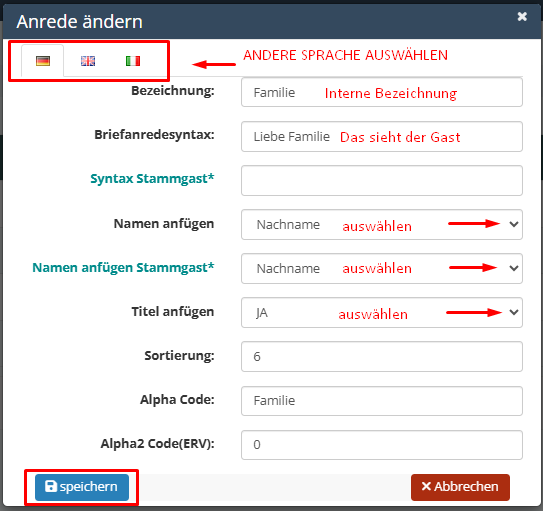The image size is (543, 511).
Task: Open the Namen anfügen dropdown
Action: [x=382, y=224]
